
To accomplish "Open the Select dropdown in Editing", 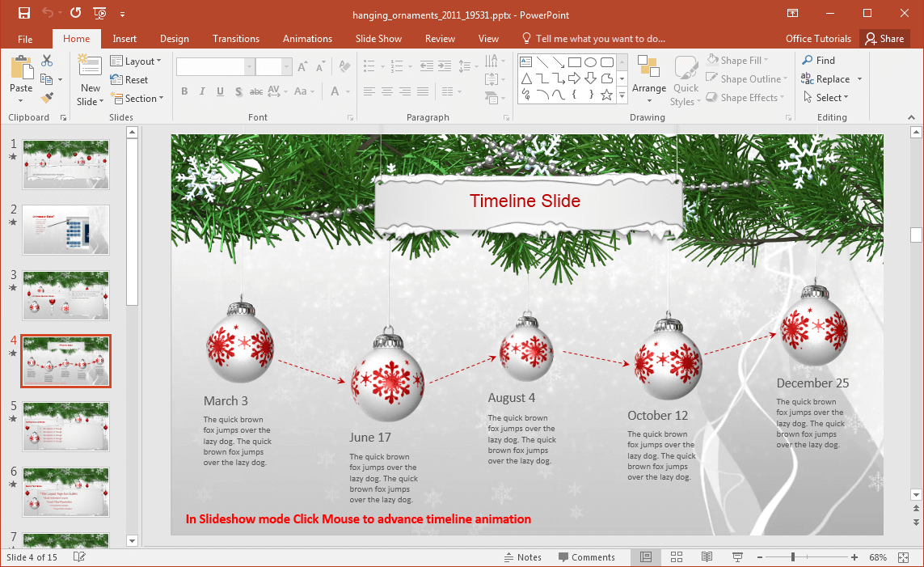I will [826, 98].
